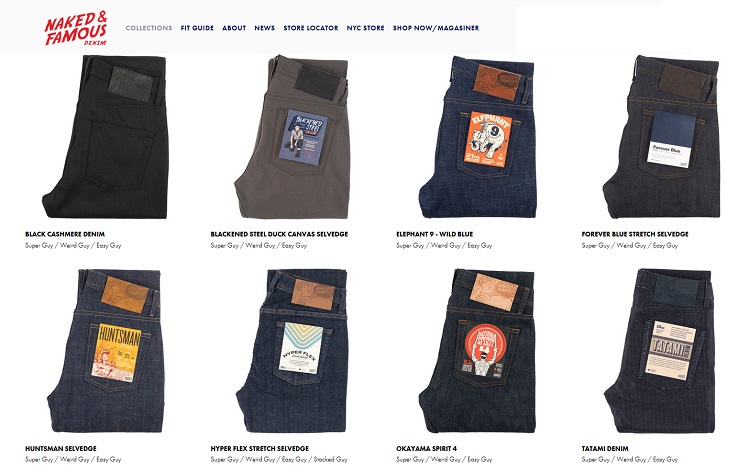Viewport: 750px width, 475px height.
Task: Click the Naked & Famous Denim logo
Action: pos(76,29)
